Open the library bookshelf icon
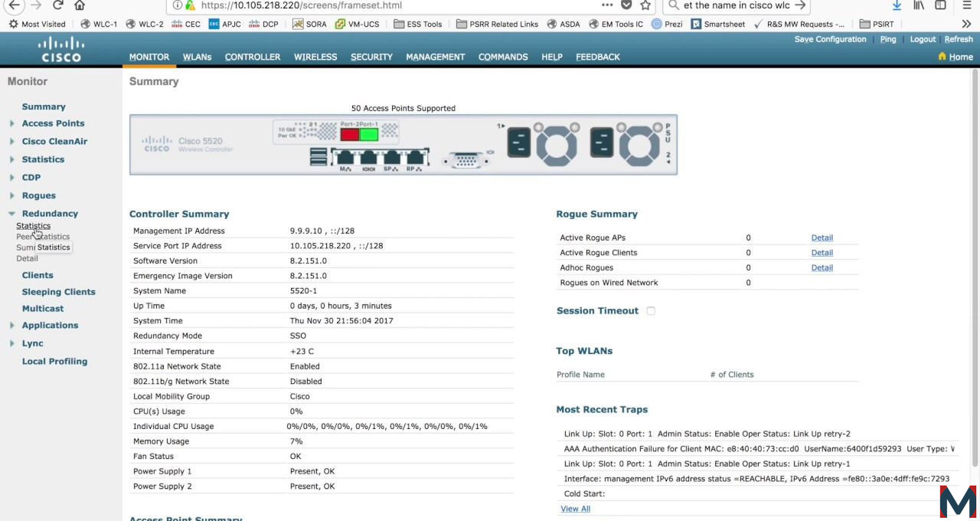Viewport: 980px width, 521px height. [x=919, y=5]
